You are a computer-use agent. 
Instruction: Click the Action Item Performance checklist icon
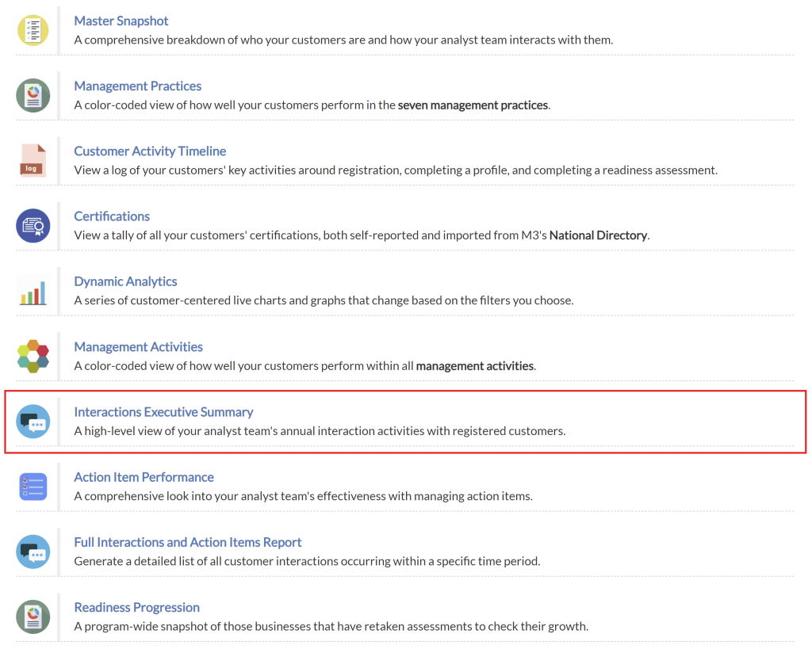point(33,486)
